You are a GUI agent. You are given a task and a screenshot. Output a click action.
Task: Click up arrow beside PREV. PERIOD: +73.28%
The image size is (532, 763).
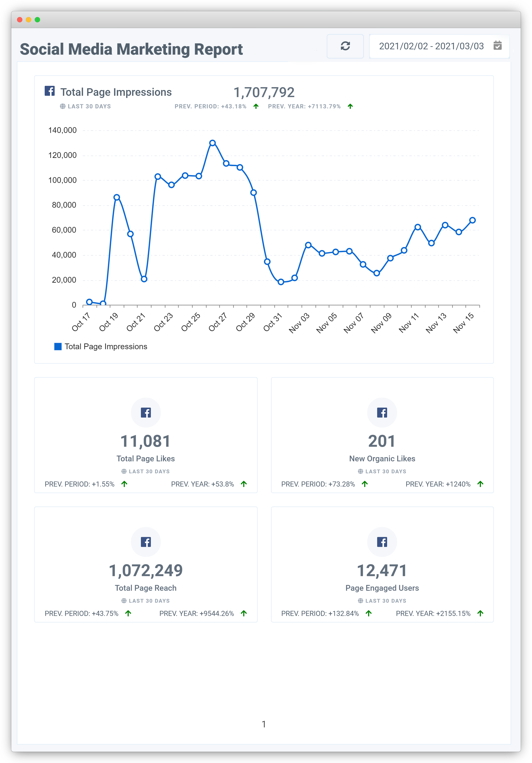(x=365, y=484)
